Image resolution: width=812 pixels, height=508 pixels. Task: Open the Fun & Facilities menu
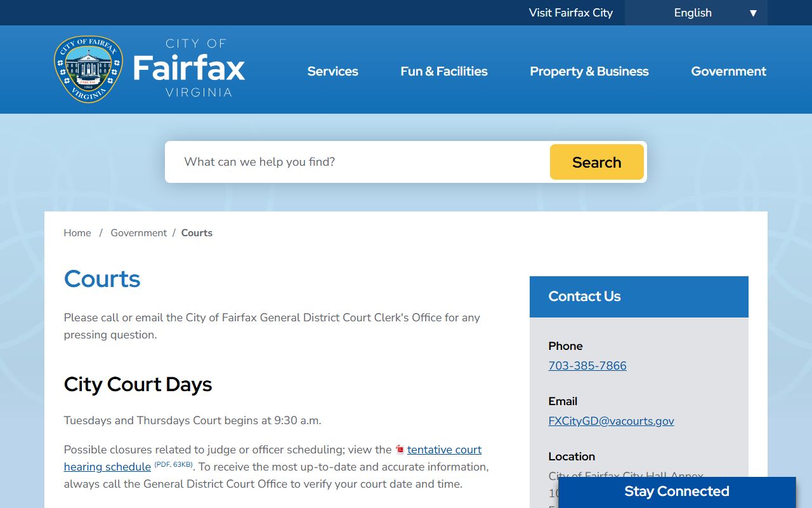coord(444,71)
